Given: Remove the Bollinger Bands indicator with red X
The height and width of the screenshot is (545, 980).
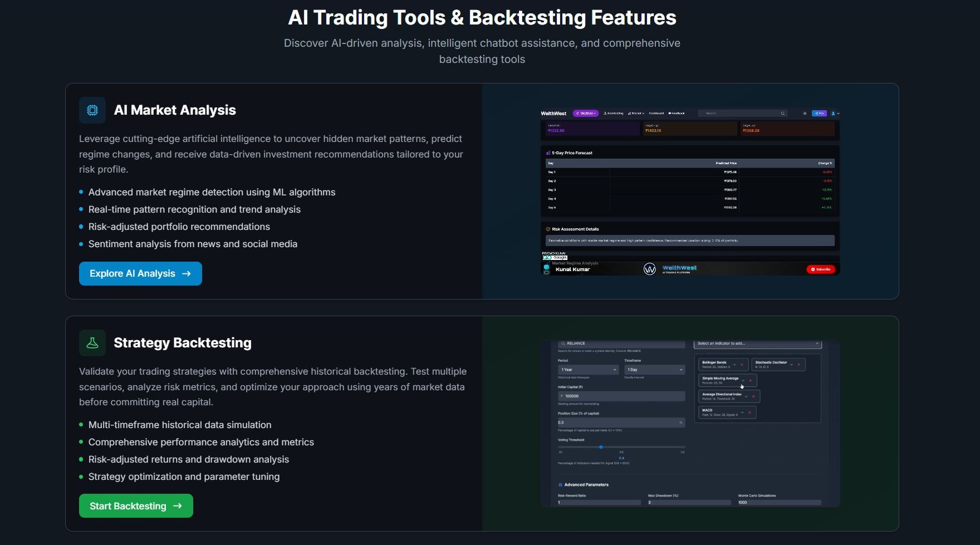Looking at the screenshot, I should (742, 365).
